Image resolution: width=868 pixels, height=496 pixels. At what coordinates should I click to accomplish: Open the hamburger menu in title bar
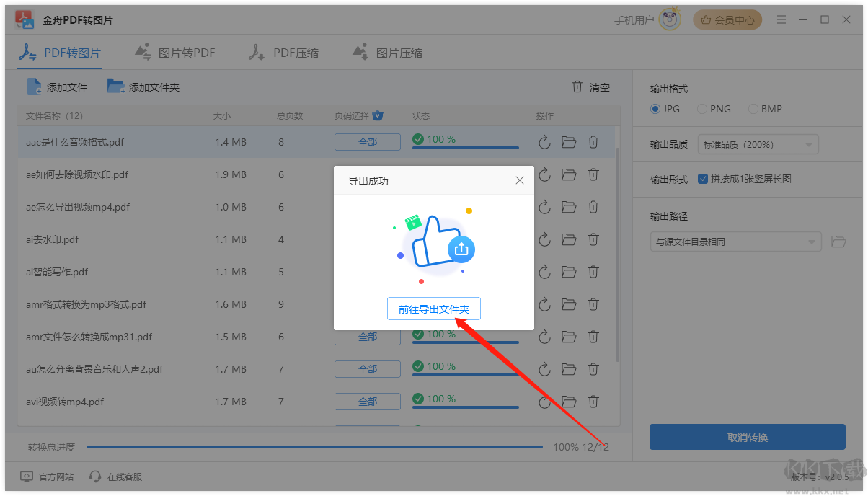pyautogui.click(x=781, y=20)
